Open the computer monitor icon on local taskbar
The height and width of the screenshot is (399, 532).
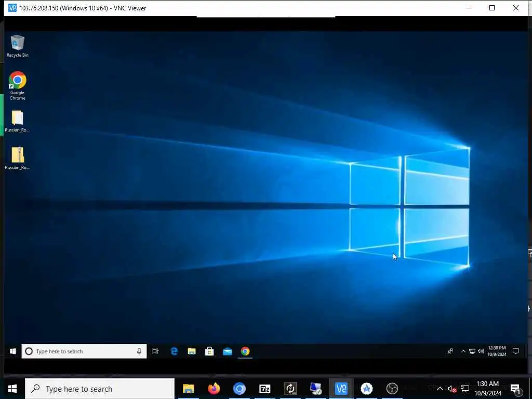316,389
